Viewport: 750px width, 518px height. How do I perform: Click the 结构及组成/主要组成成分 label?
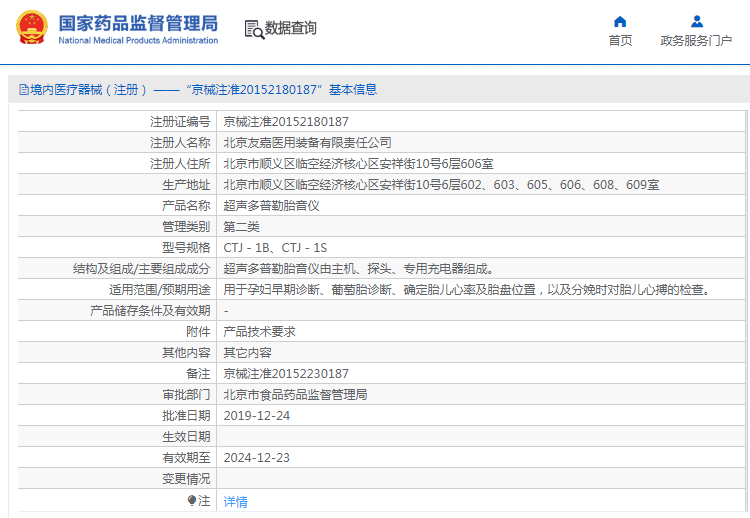coord(142,269)
